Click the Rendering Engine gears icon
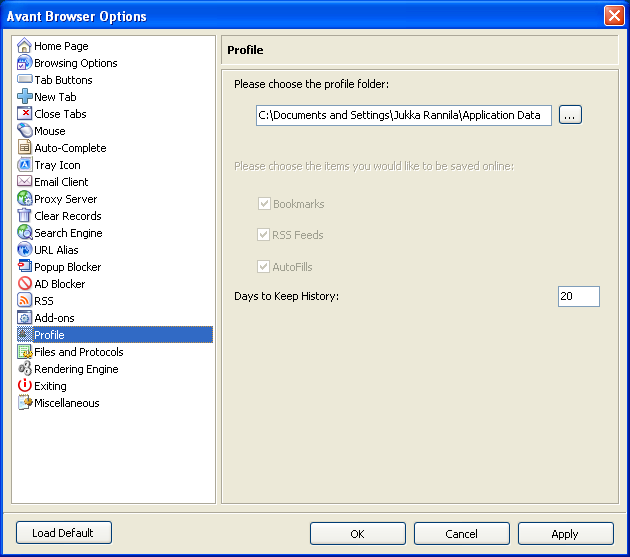630x557 pixels. pos(24,369)
